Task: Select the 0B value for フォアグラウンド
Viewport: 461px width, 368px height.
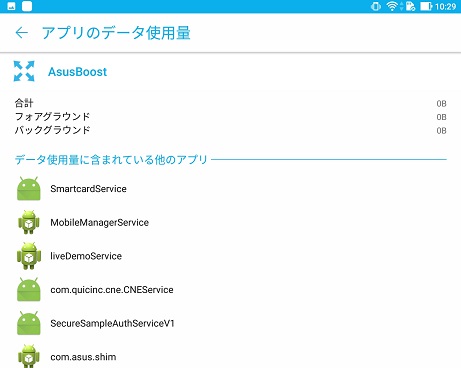Action: (441, 117)
